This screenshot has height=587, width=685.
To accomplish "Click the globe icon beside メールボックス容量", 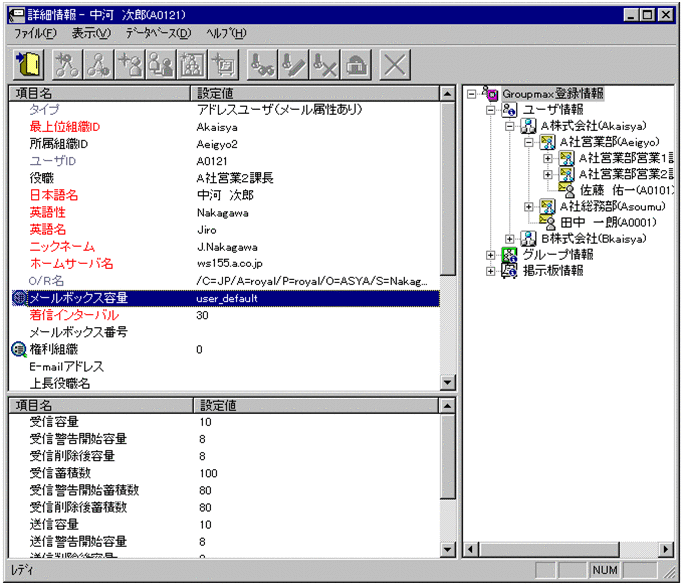I will [x=19, y=298].
